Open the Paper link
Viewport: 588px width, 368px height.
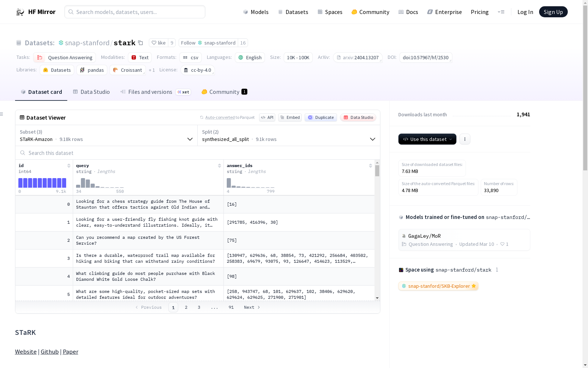(71, 351)
